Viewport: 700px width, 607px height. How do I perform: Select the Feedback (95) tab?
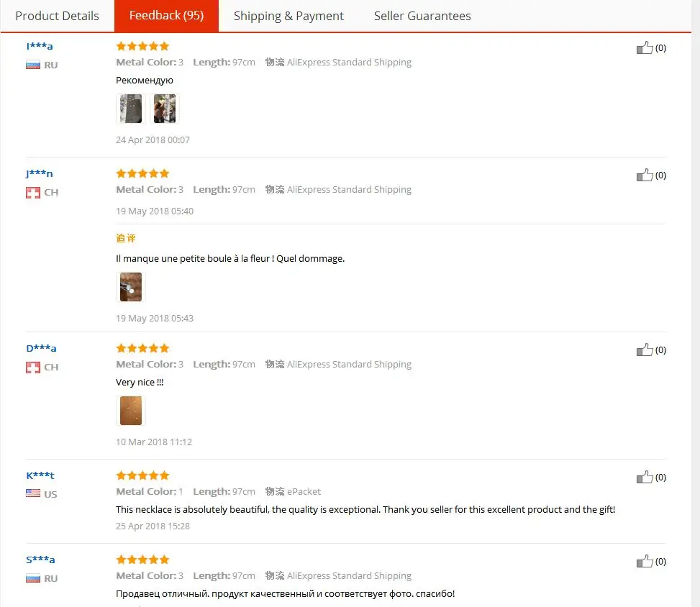[166, 16]
